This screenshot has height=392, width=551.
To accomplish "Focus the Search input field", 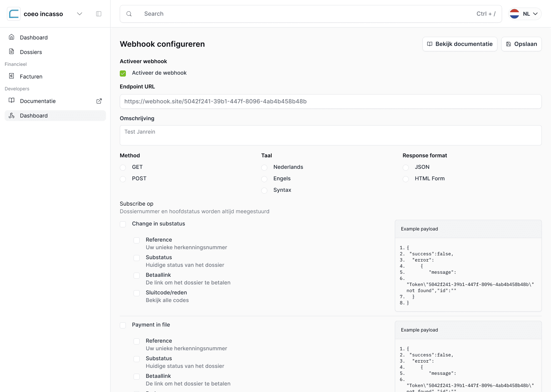I will coord(311,14).
